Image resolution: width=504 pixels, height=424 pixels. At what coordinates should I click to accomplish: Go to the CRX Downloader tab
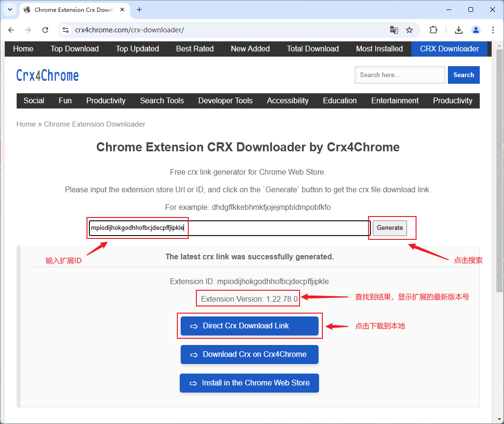[449, 49]
